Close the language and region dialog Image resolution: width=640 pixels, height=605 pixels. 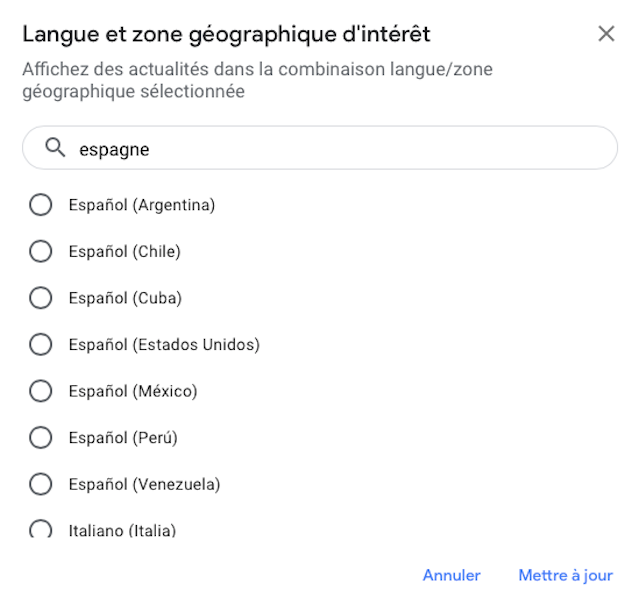click(x=606, y=34)
